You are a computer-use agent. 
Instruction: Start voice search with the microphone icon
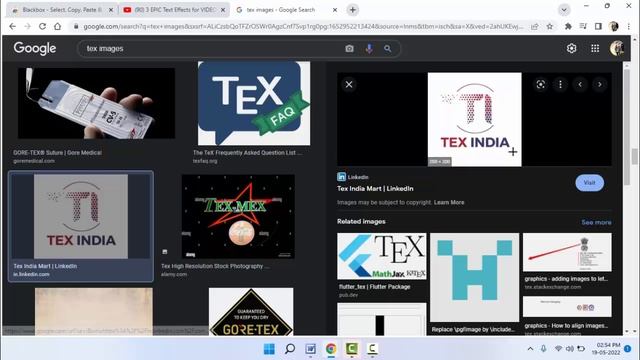(369, 49)
